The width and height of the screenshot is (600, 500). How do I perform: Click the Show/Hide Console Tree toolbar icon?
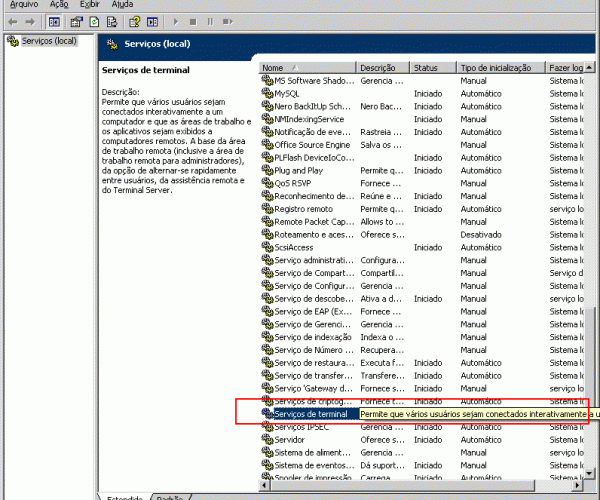pyautogui.click(x=55, y=20)
